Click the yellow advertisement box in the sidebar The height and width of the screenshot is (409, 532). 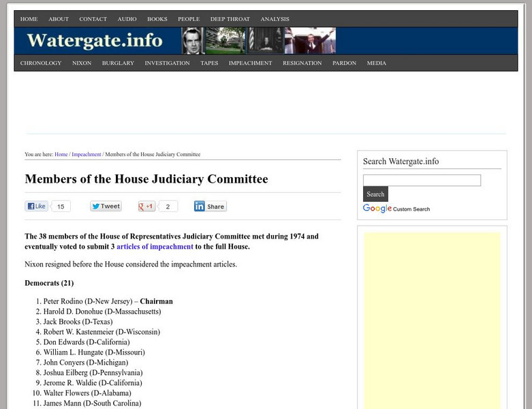[432, 321]
